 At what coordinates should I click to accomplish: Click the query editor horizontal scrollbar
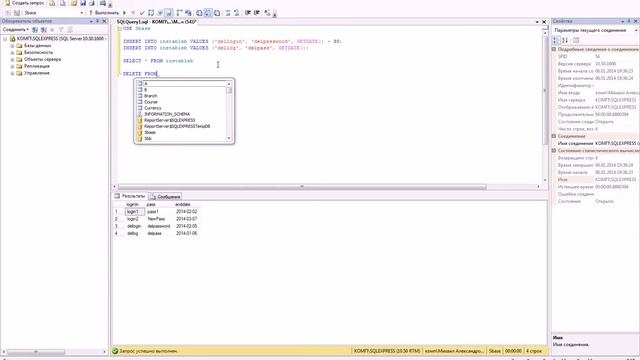coord(302,187)
